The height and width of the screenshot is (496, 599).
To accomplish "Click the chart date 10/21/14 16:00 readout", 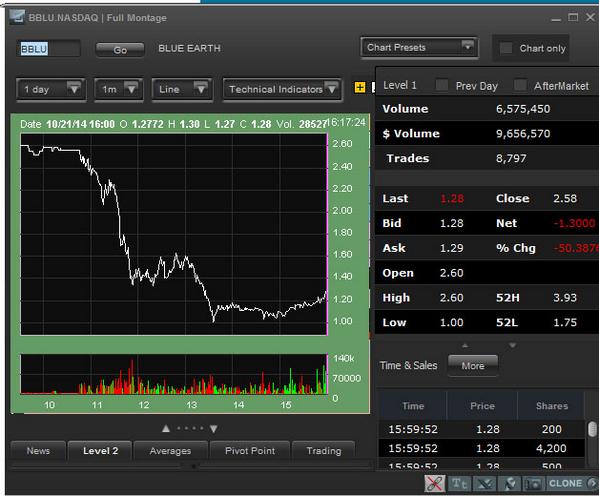I will tap(80, 124).
